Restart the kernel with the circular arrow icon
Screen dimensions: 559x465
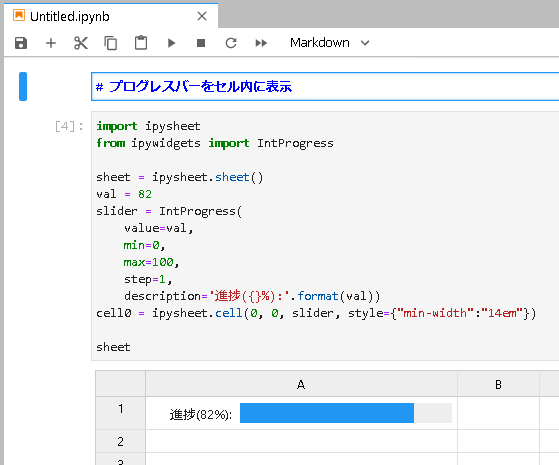point(231,43)
